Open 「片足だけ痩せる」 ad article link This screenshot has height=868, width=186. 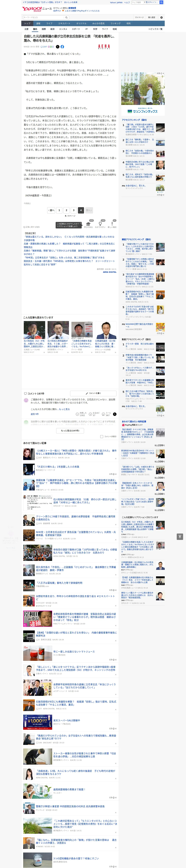click(x=58, y=467)
